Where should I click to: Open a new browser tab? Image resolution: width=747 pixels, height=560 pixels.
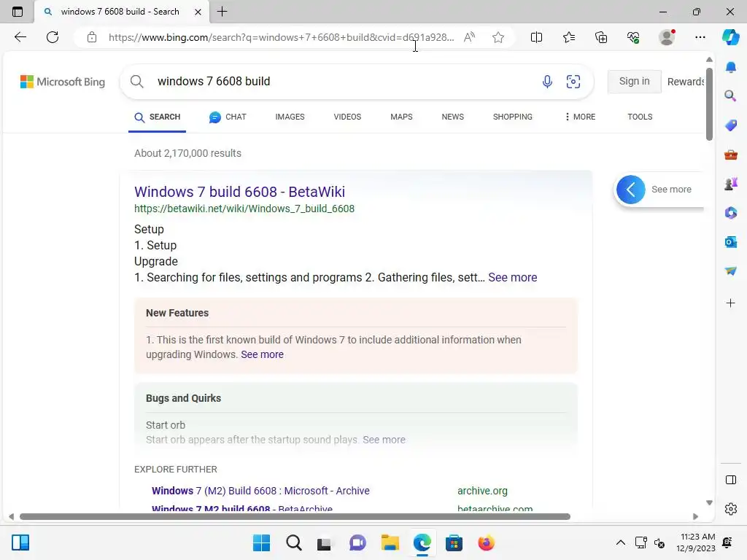pos(222,12)
